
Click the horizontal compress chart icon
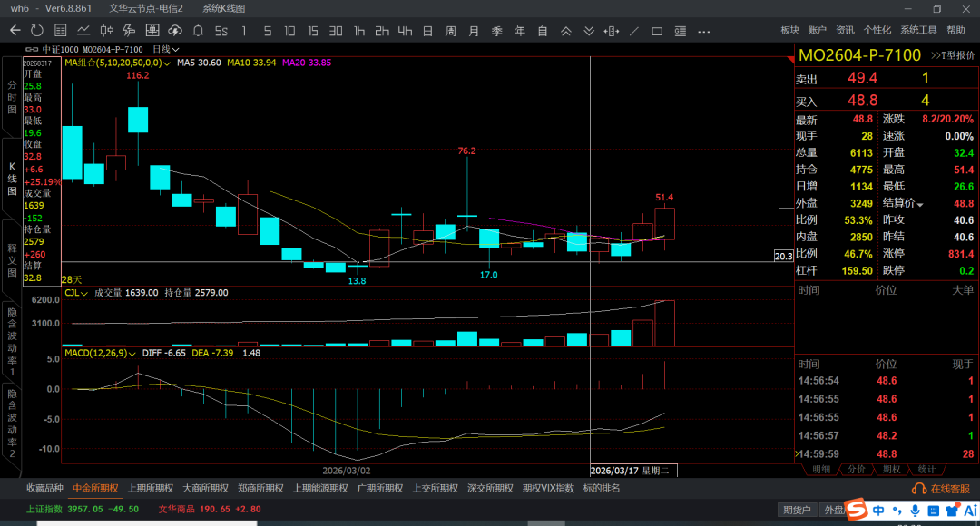(x=612, y=31)
